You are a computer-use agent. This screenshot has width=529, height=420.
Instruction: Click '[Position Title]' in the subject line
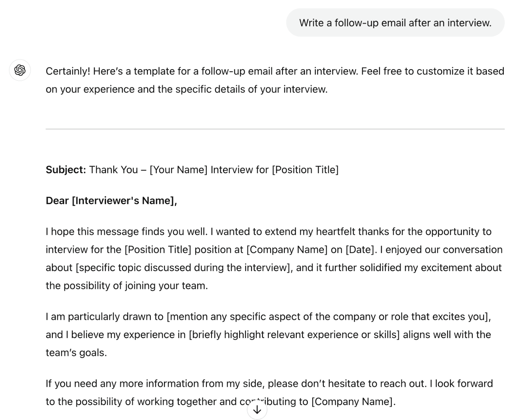(x=305, y=170)
